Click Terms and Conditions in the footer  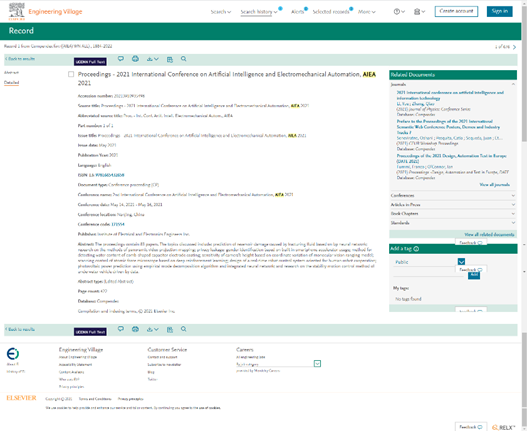[x=95, y=399]
